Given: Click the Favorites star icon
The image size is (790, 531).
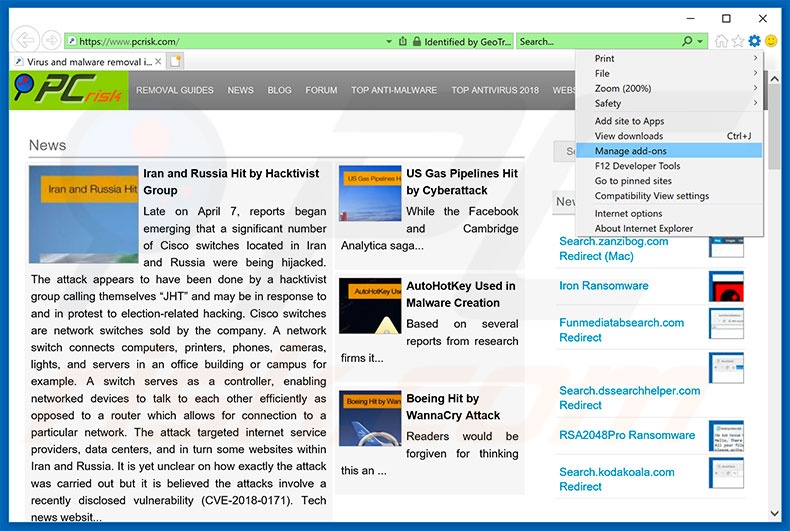Looking at the screenshot, I should 738,41.
